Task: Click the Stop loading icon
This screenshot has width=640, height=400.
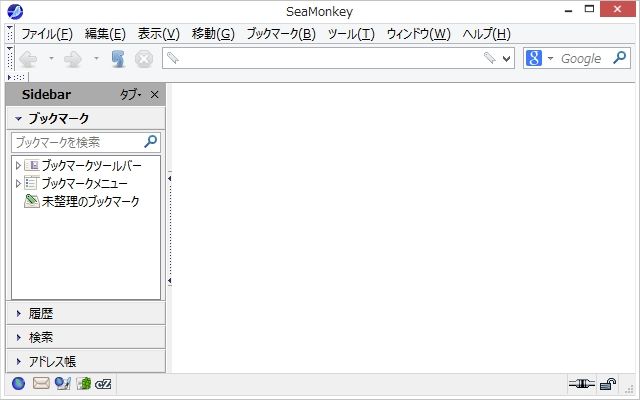Action: pos(144,59)
